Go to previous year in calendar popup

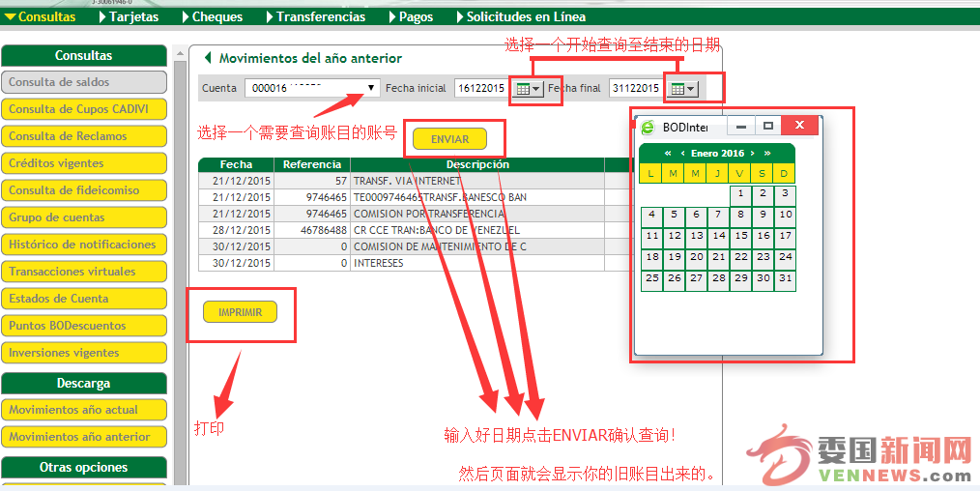668,153
